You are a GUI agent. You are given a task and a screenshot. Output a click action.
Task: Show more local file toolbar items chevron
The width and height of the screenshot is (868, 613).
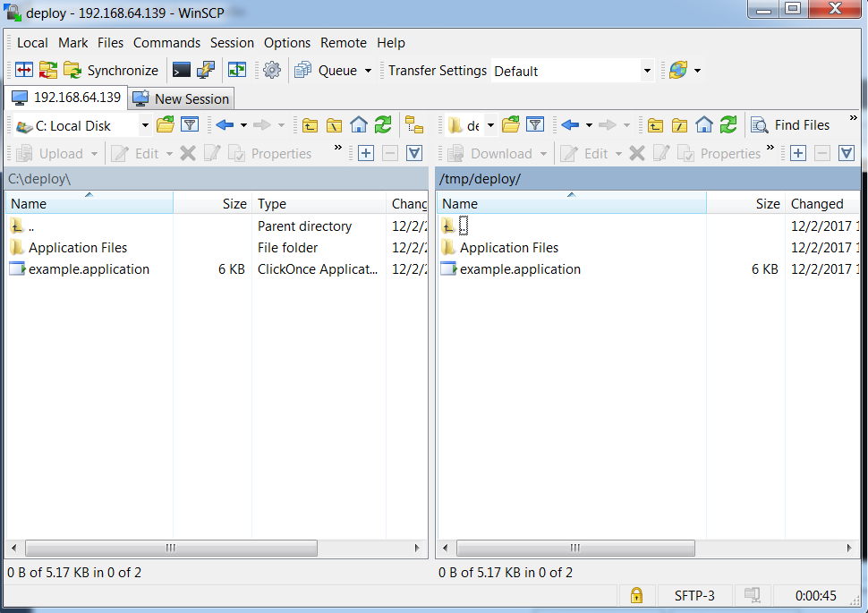click(x=337, y=147)
